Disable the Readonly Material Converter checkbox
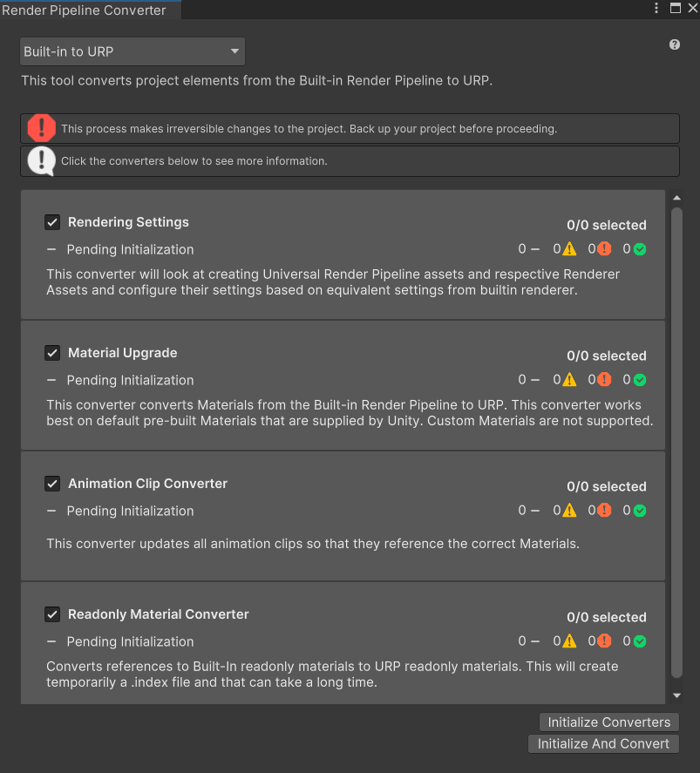Screen dimensions: 700x773 point(52,614)
